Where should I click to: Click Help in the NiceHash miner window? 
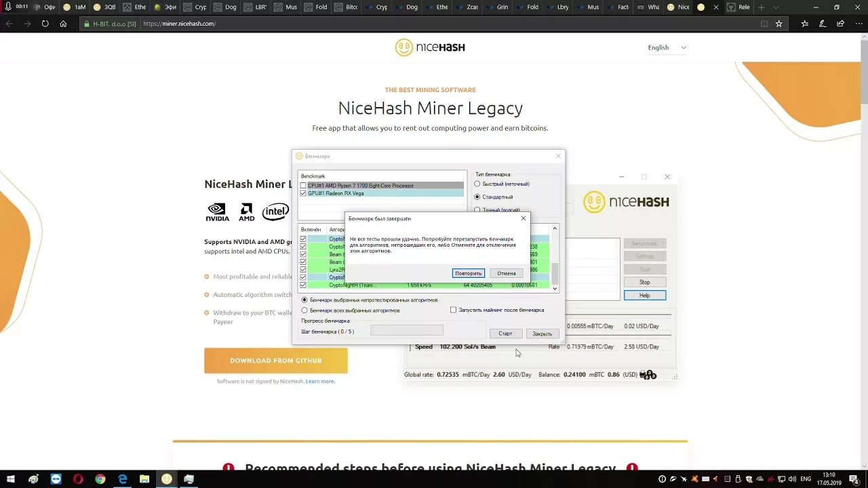tap(644, 296)
